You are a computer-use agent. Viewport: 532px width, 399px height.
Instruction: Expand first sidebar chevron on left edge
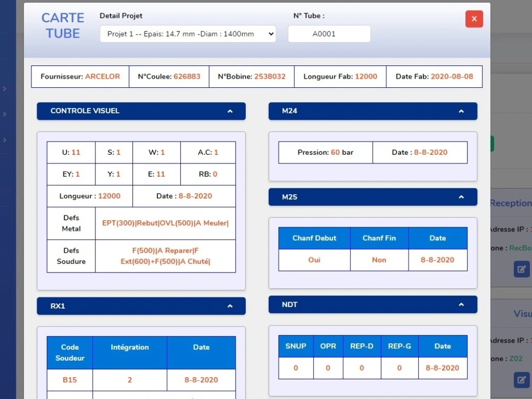point(5,88)
